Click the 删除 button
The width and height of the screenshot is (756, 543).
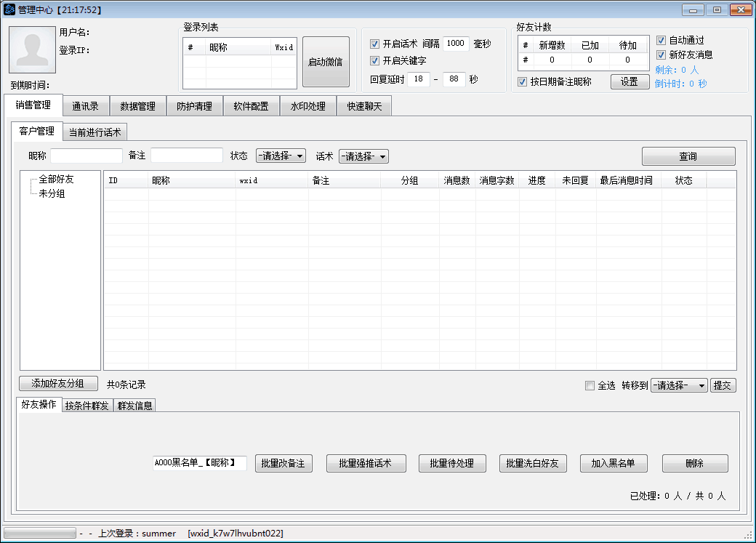(694, 464)
